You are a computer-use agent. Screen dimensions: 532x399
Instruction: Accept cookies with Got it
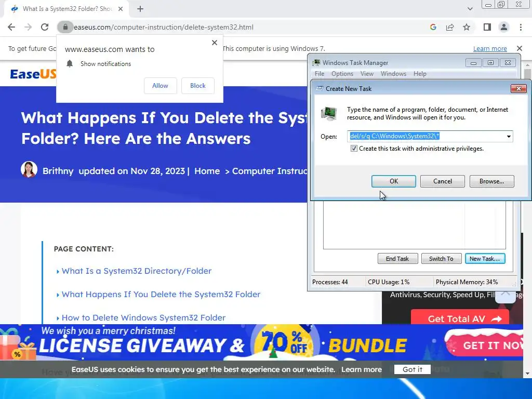point(412,369)
